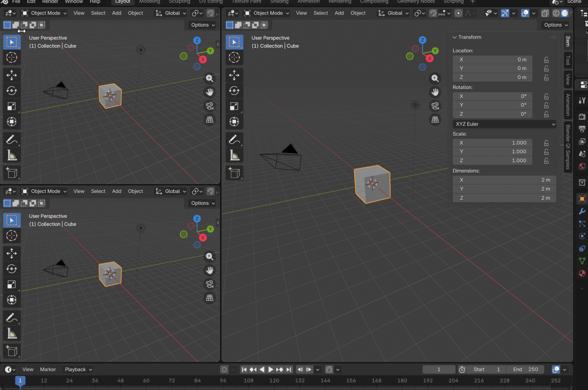The height and width of the screenshot is (390, 588).
Task: Toggle auto keying record in timeline
Action: pos(224,369)
